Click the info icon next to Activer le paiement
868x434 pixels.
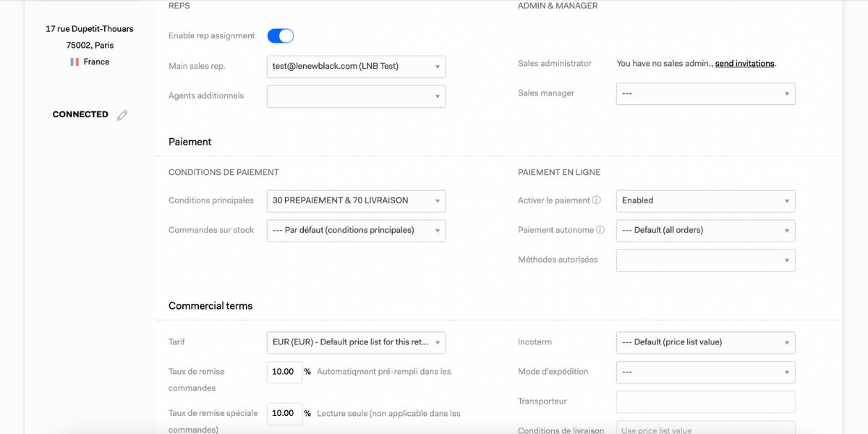click(x=597, y=200)
